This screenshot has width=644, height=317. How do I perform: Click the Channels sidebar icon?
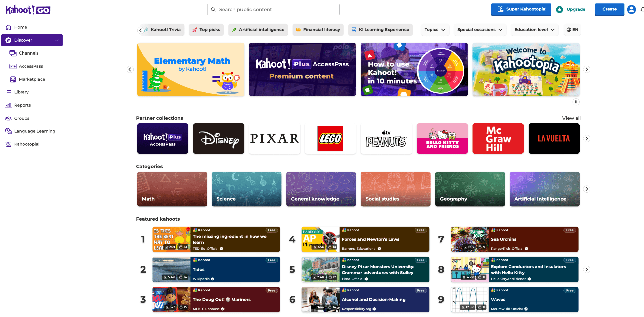click(13, 53)
